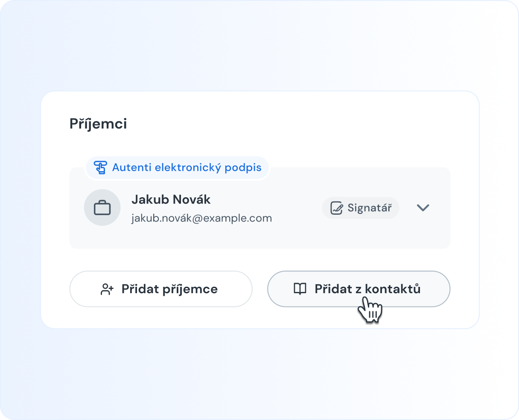Click the briefcase avatar of Jakub Novák
Image resolution: width=519 pixels, height=420 pixels.
click(x=102, y=208)
